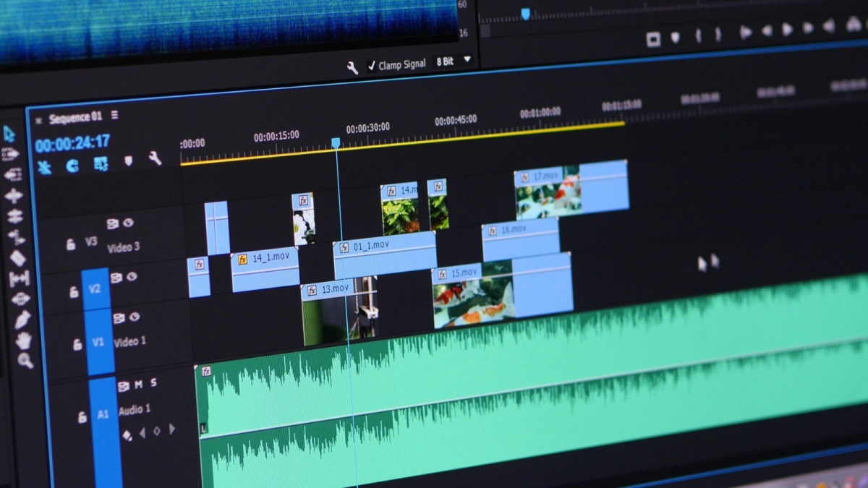Mute the Audio 1 track
This screenshot has height=488, width=868.
point(138,385)
